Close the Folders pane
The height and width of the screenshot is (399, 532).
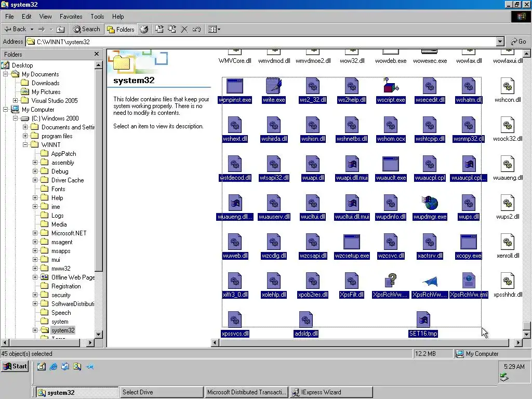coord(96,54)
